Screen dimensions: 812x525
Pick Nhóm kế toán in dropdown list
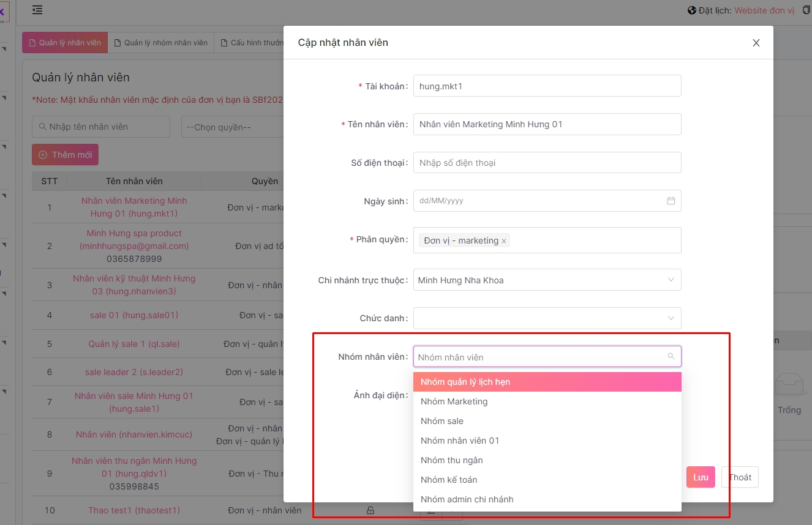[x=449, y=480]
